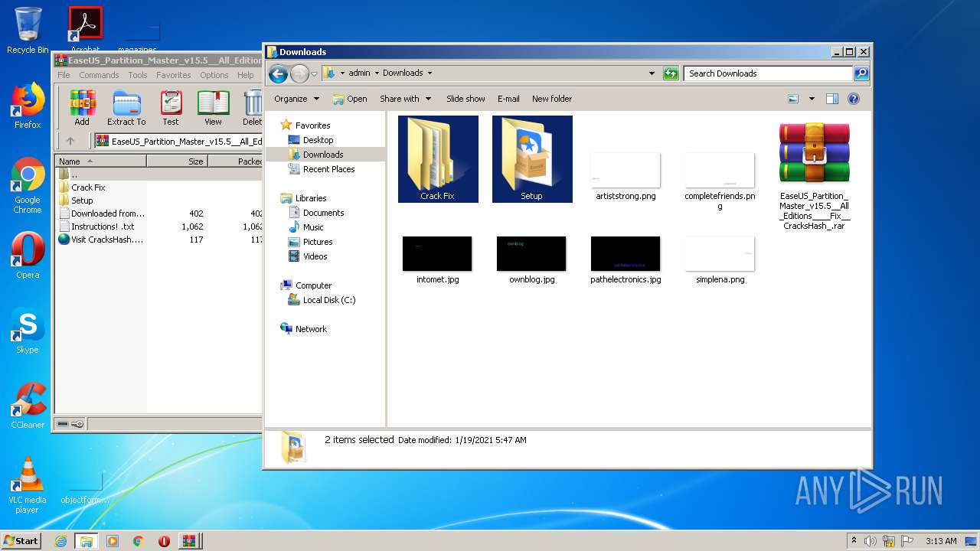Open Documents library in navigation pane
The height and width of the screenshot is (551, 980).
point(323,213)
